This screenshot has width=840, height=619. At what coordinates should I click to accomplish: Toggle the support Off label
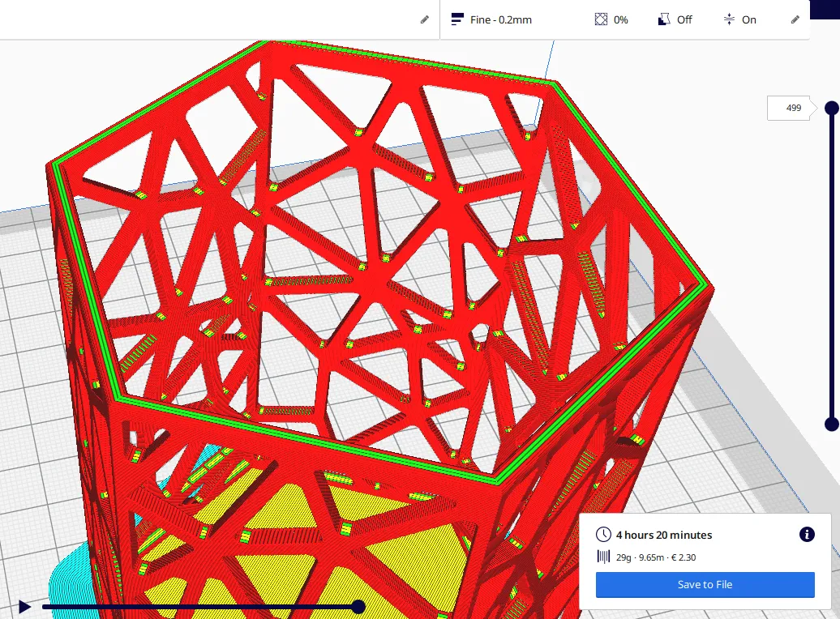coord(684,19)
